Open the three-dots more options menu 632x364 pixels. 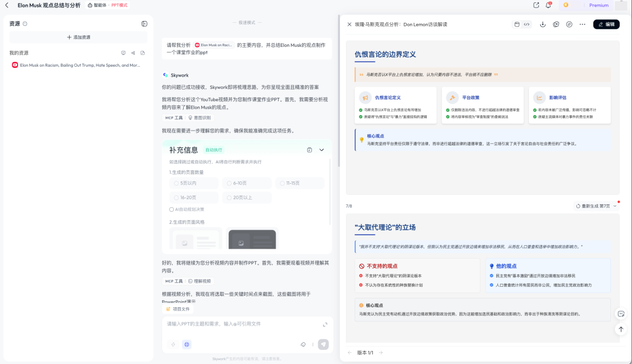point(582,25)
